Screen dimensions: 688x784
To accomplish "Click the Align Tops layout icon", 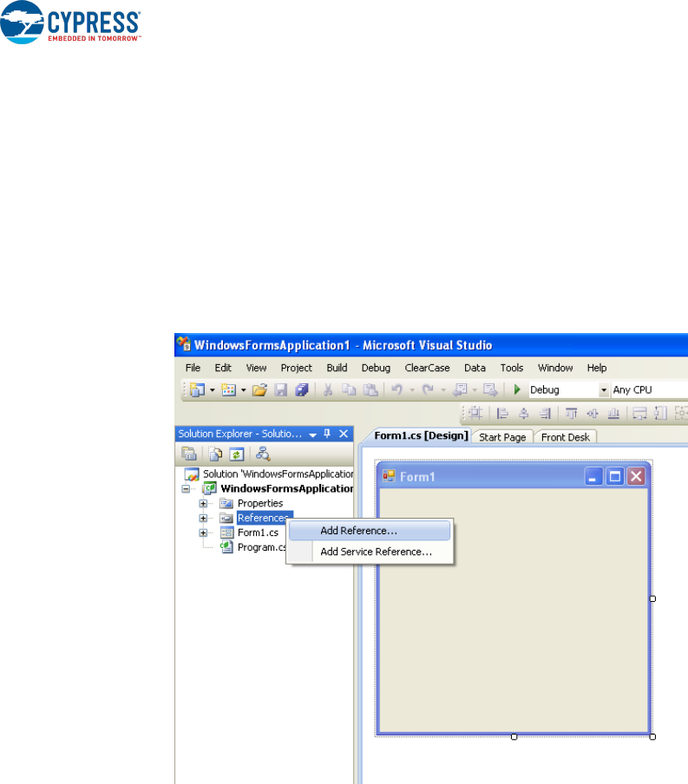I will click(x=571, y=413).
